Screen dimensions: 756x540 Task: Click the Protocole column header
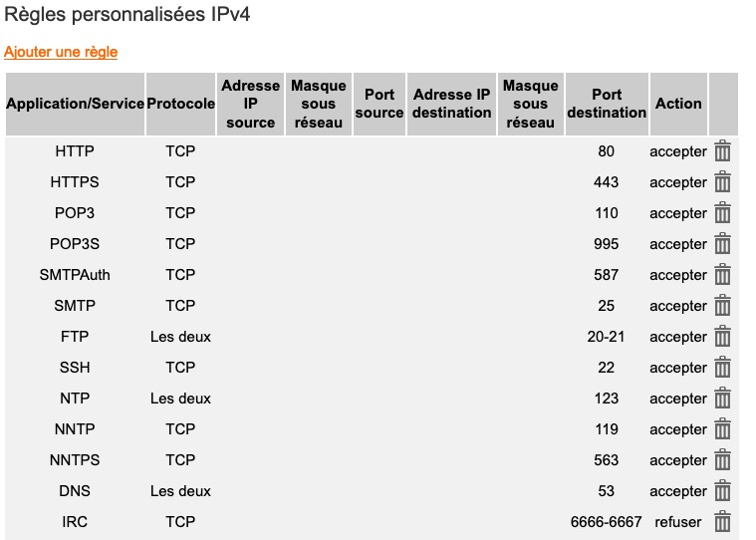point(181,104)
